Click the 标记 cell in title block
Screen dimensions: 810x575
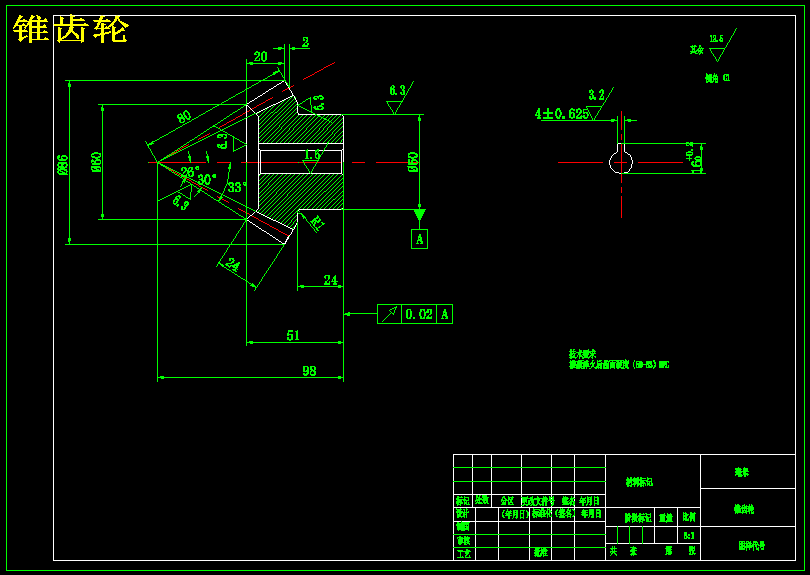point(463,501)
